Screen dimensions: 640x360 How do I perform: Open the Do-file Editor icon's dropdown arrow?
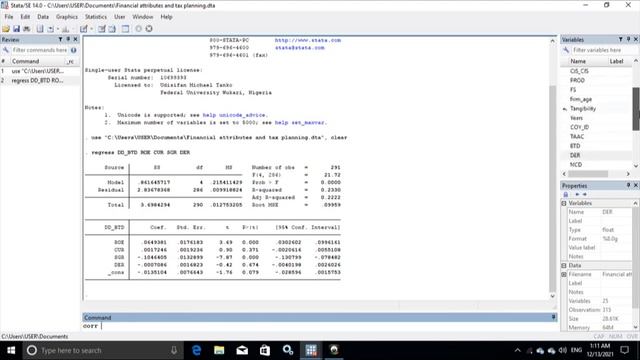pyautogui.click(x=91, y=29)
